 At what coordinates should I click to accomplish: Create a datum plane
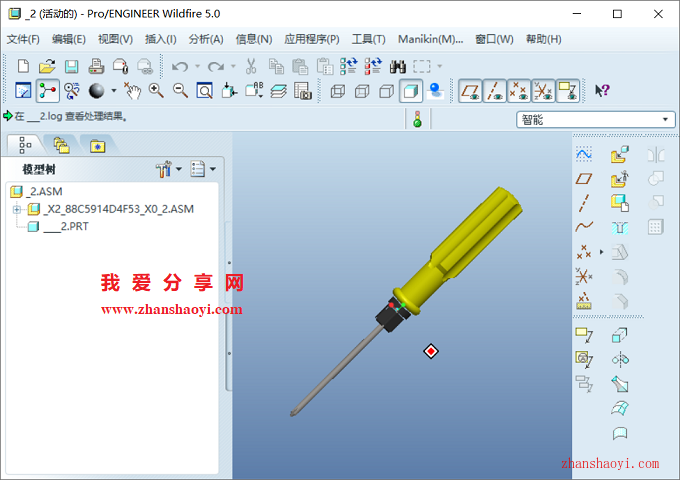click(584, 179)
